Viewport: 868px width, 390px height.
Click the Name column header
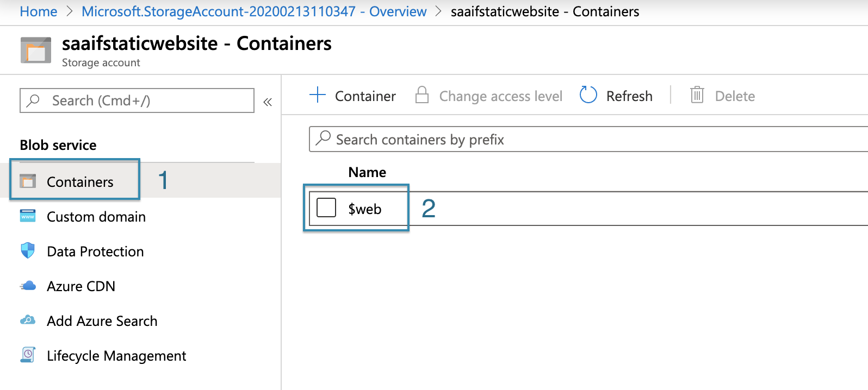pyautogui.click(x=367, y=172)
